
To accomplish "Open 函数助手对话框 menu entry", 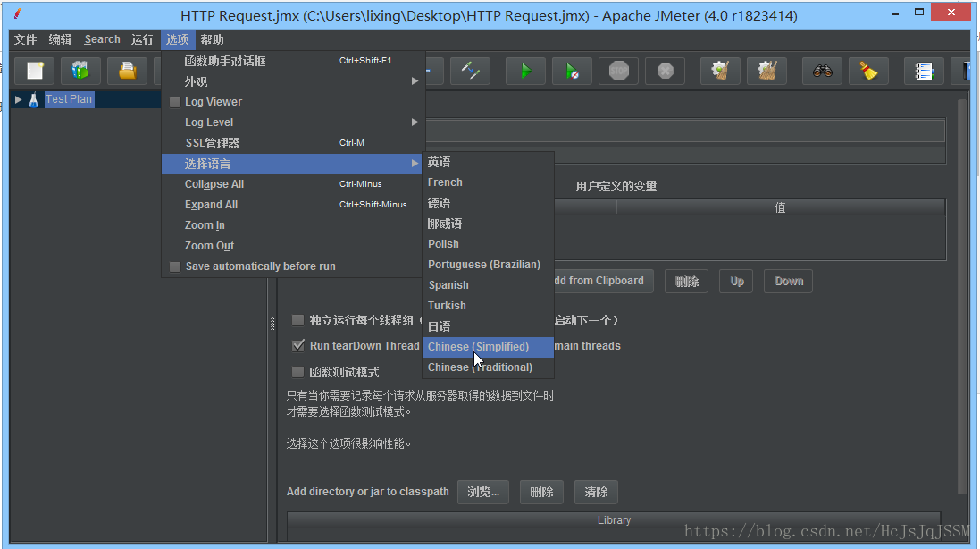I will point(292,61).
